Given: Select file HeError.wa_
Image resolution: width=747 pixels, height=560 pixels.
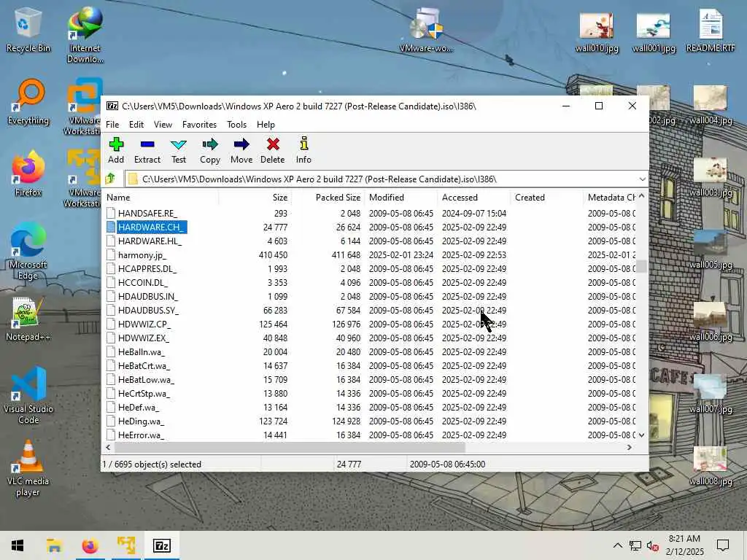Looking at the screenshot, I should pyautogui.click(x=141, y=435).
